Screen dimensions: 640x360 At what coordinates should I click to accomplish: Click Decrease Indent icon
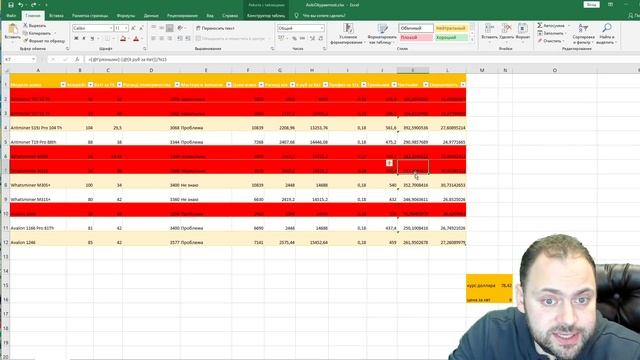[180, 38]
